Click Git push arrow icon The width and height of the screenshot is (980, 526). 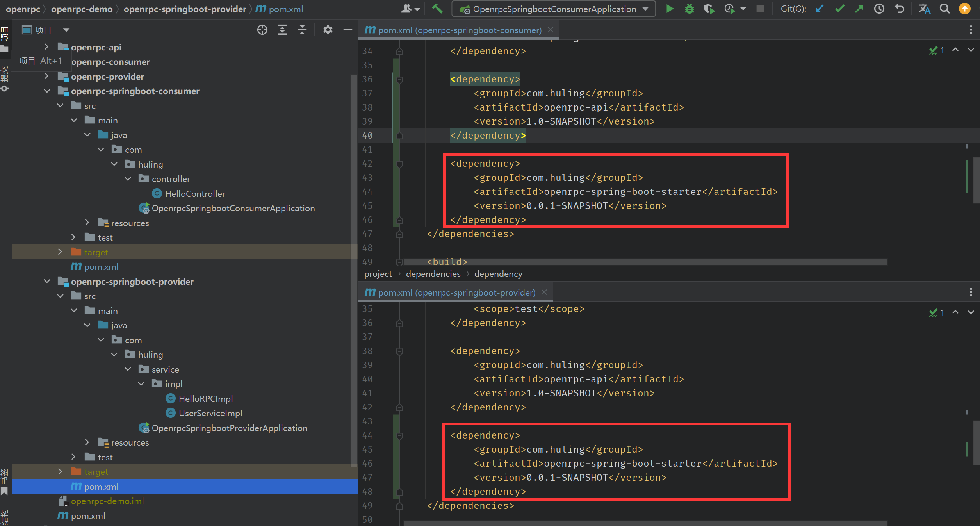pos(859,9)
